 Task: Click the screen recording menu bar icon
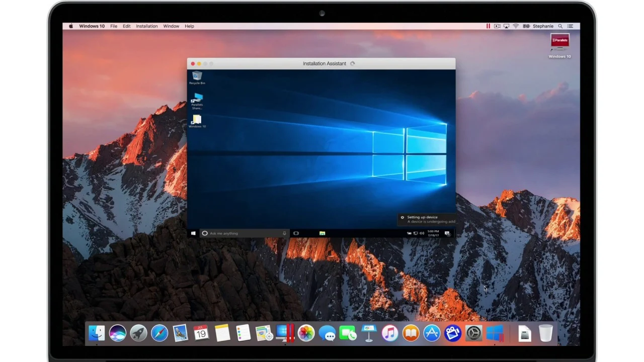click(497, 26)
